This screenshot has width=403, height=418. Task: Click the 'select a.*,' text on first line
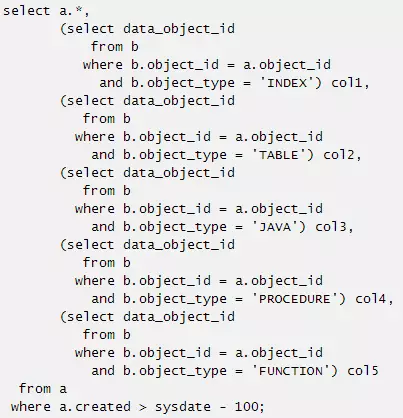point(46,11)
